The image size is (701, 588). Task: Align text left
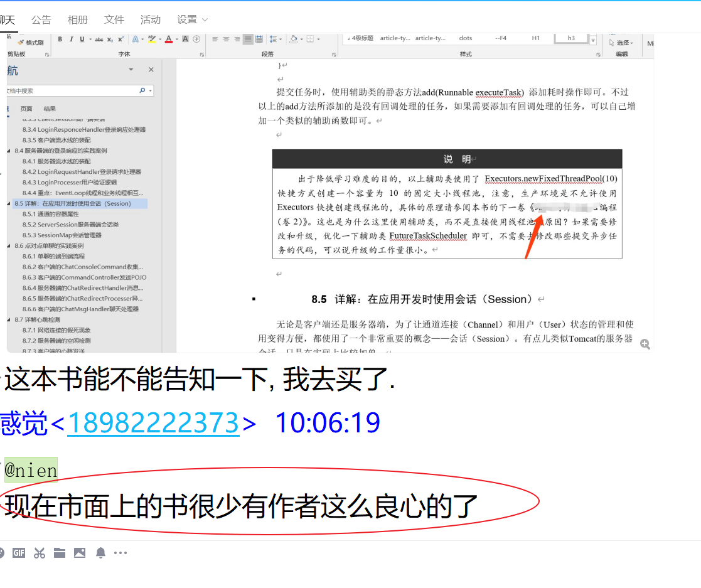(215, 40)
